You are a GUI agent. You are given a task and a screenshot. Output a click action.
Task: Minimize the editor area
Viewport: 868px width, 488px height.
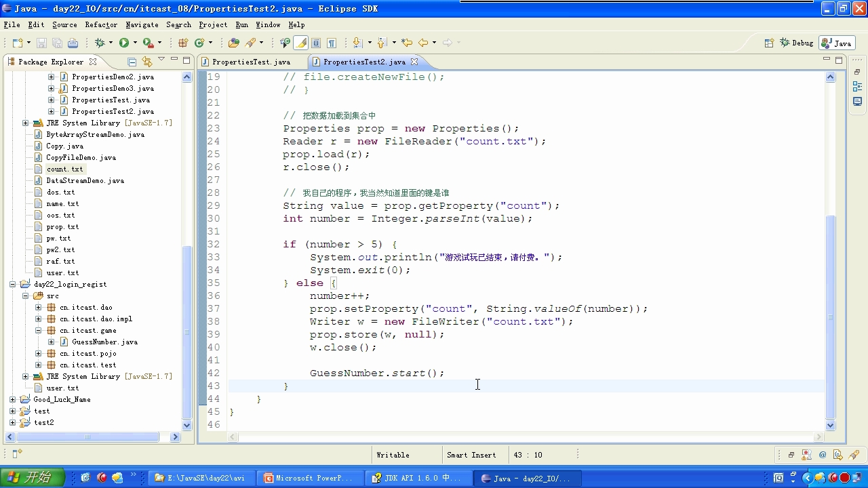click(826, 60)
